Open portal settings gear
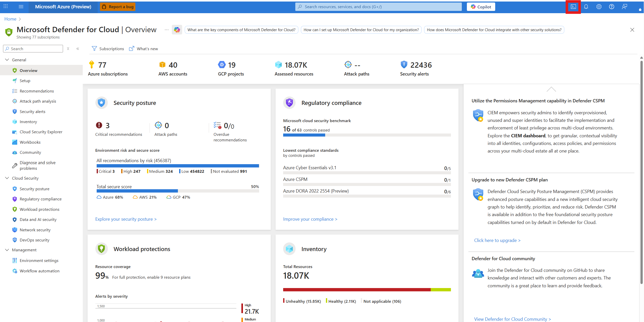Screen dimensions: 644x322 [599, 7]
